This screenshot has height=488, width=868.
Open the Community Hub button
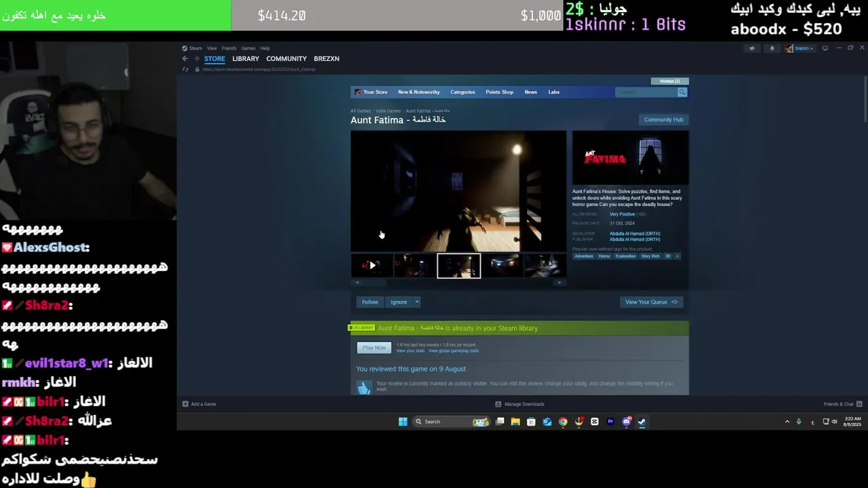click(664, 120)
